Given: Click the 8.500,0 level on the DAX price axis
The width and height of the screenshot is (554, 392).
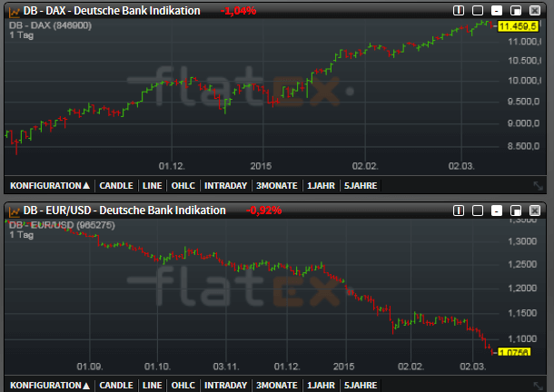Looking at the screenshot, I should [x=524, y=146].
